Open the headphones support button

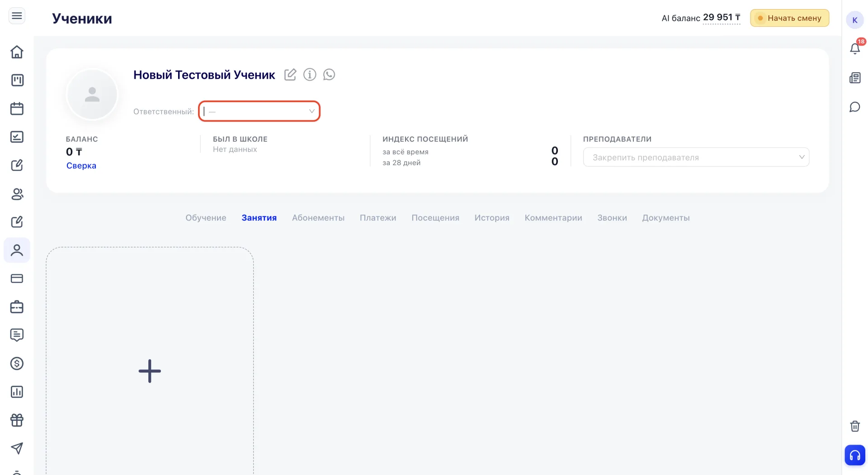tap(855, 455)
